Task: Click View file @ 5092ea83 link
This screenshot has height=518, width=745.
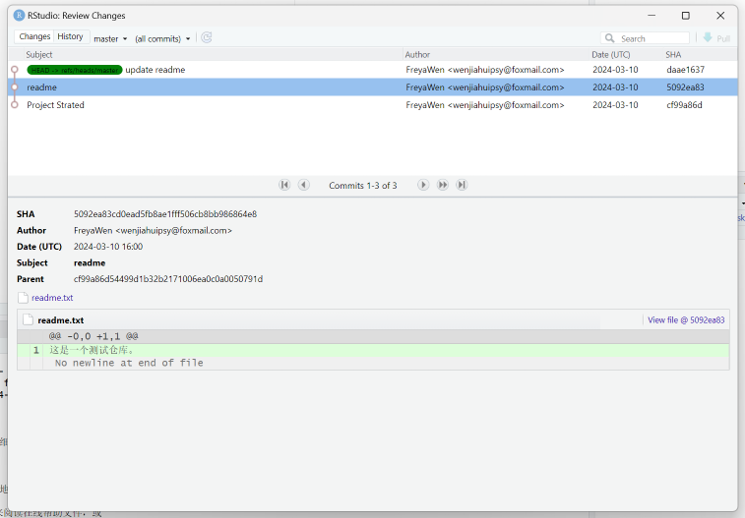Action: (x=685, y=320)
